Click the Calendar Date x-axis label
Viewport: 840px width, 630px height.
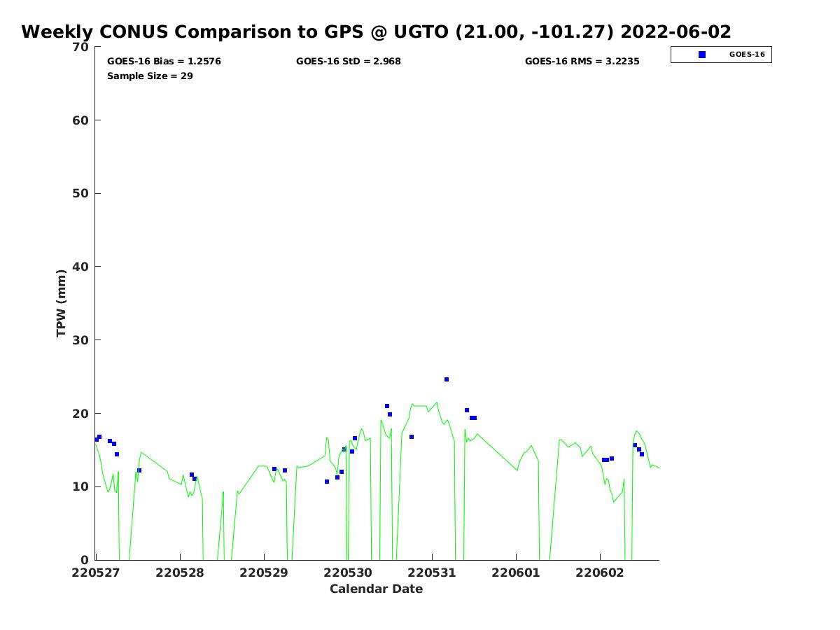coord(376,589)
